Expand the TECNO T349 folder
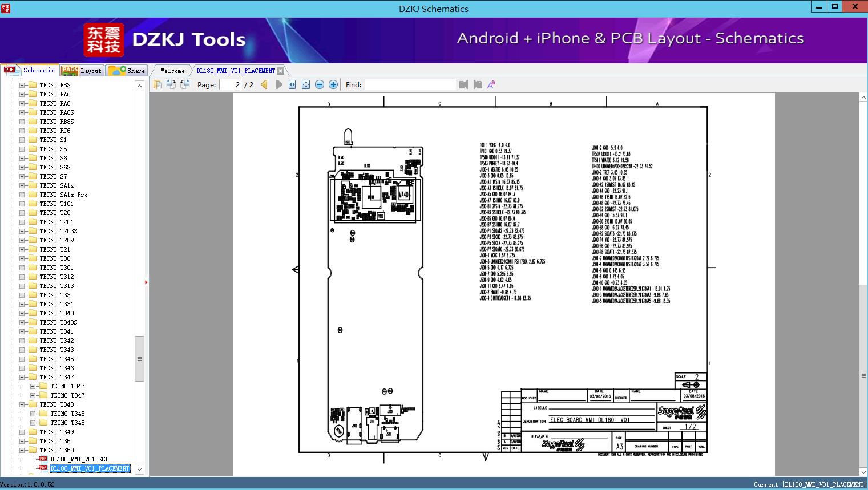868x490 pixels. (x=22, y=432)
